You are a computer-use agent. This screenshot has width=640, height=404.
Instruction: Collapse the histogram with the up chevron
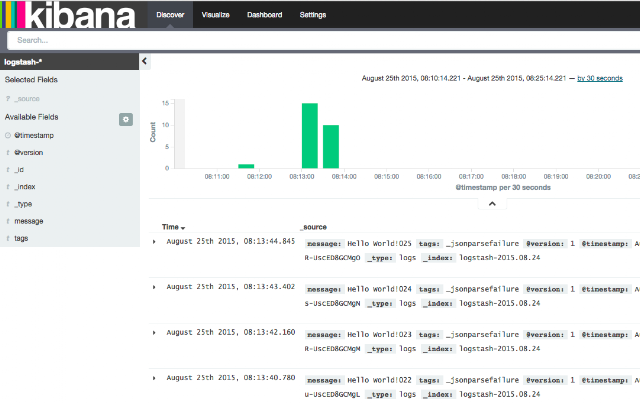coord(492,204)
